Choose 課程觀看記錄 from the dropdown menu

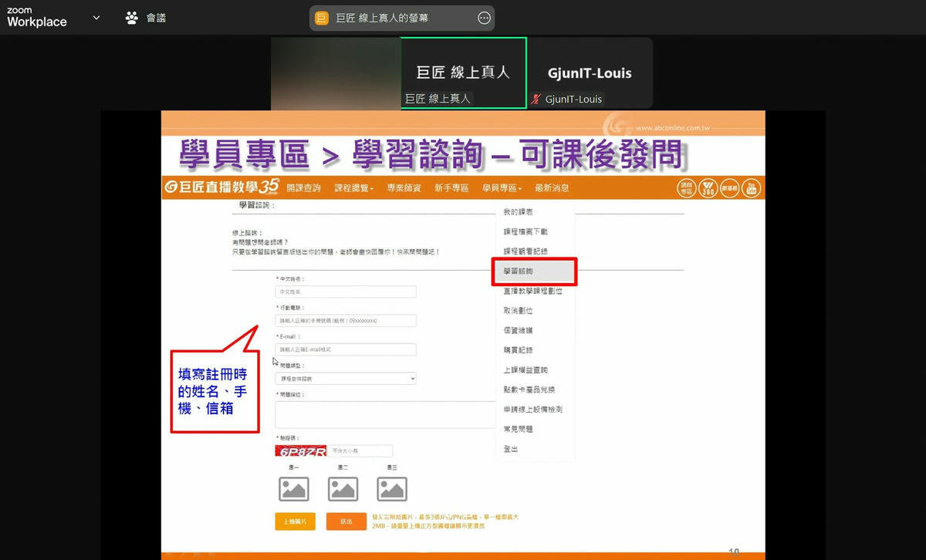[x=526, y=251]
